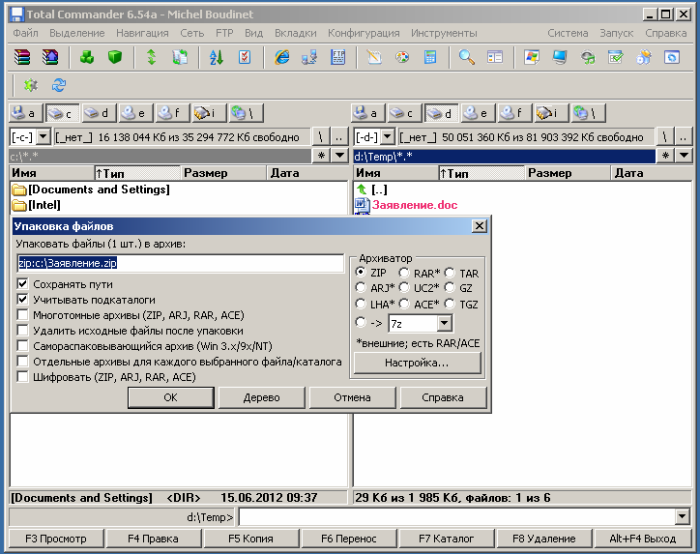Screen dimensions: 700x554
Task: Click the list view panel icon
Action: click(x=495, y=58)
